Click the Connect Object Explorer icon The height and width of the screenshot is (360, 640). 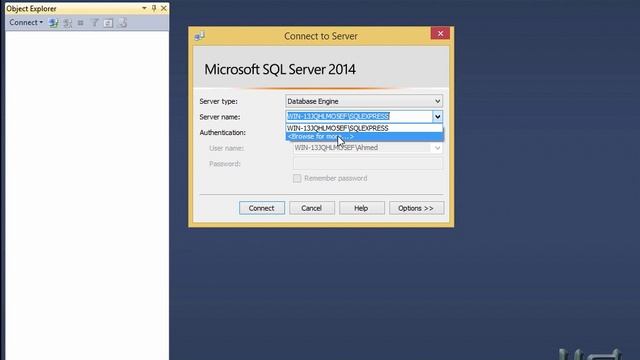pyautogui.click(x=53, y=23)
